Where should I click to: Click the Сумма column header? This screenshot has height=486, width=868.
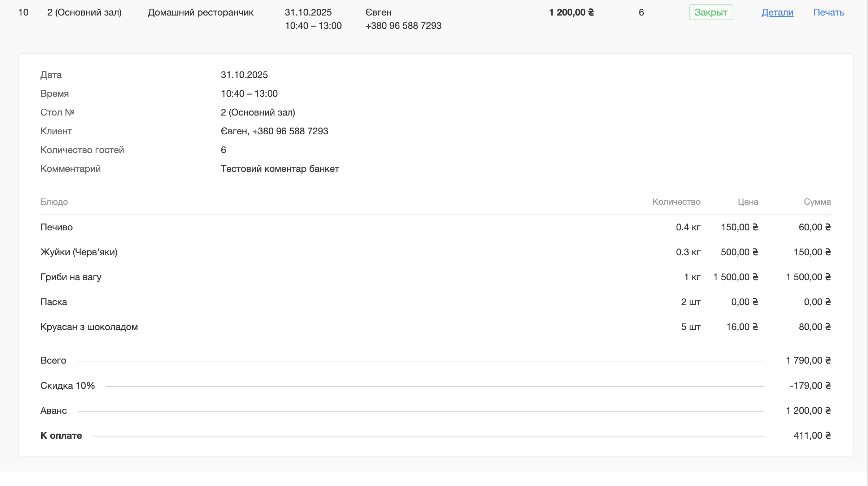(x=817, y=202)
